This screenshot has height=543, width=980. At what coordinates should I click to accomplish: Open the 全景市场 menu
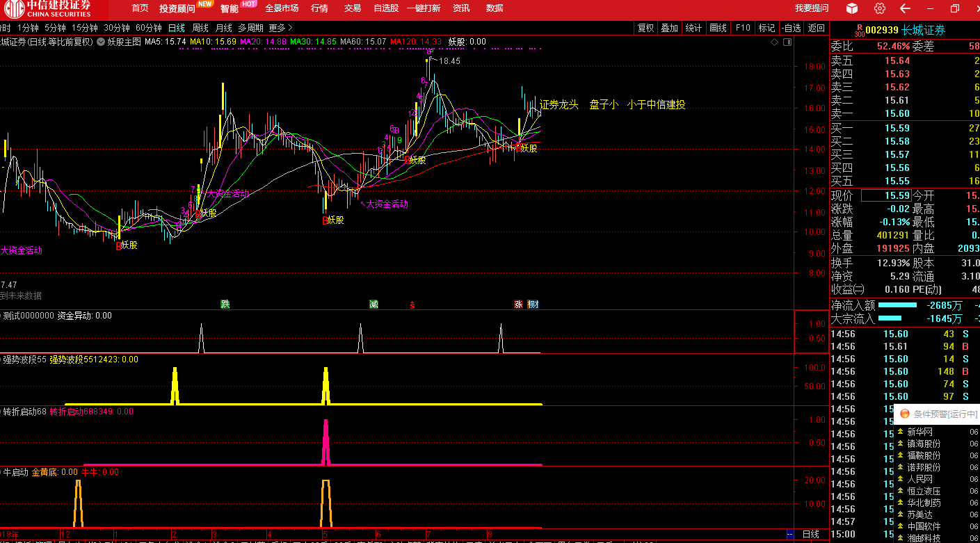pos(282,8)
